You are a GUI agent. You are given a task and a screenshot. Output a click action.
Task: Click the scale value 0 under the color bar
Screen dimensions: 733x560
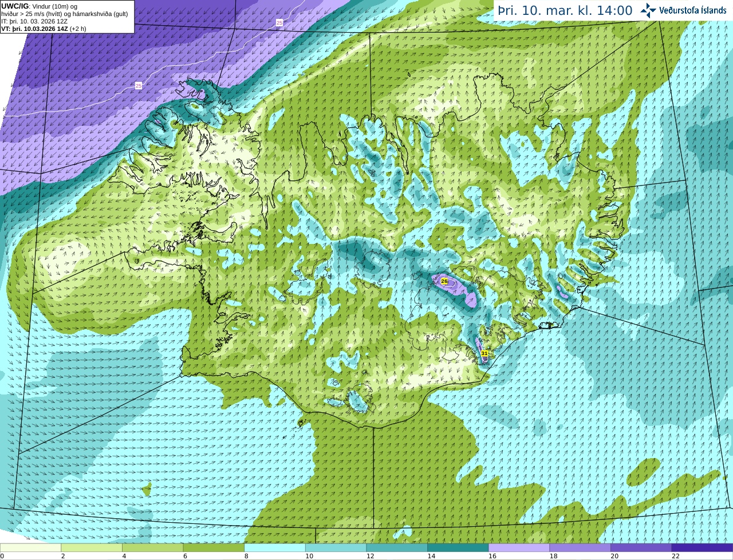(2, 556)
